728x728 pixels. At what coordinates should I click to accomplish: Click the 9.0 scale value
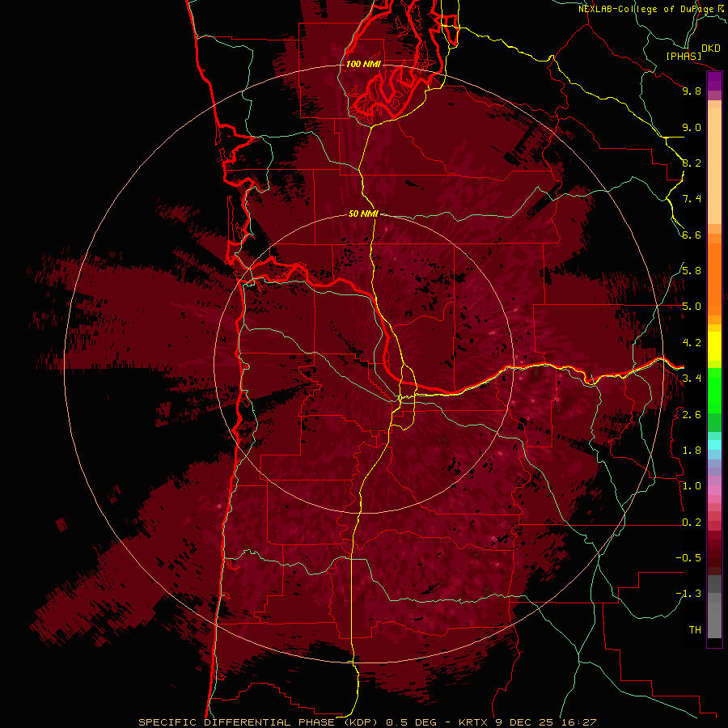(x=692, y=127)
